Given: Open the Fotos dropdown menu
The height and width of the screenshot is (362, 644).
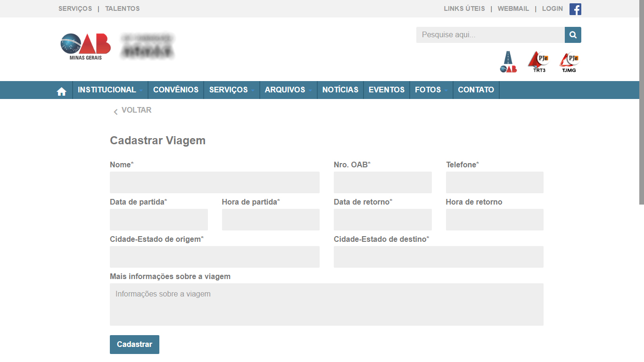Looking at the screenshot, I should coord(431,90).
